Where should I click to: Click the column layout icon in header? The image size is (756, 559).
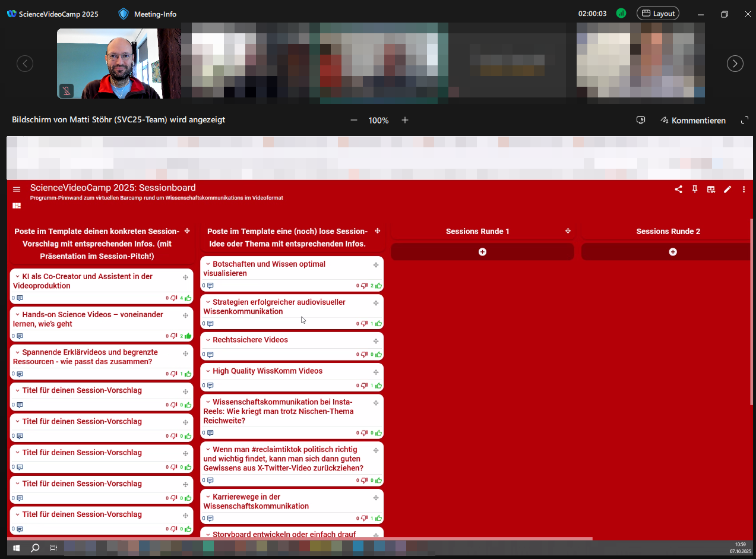[711, 190]
